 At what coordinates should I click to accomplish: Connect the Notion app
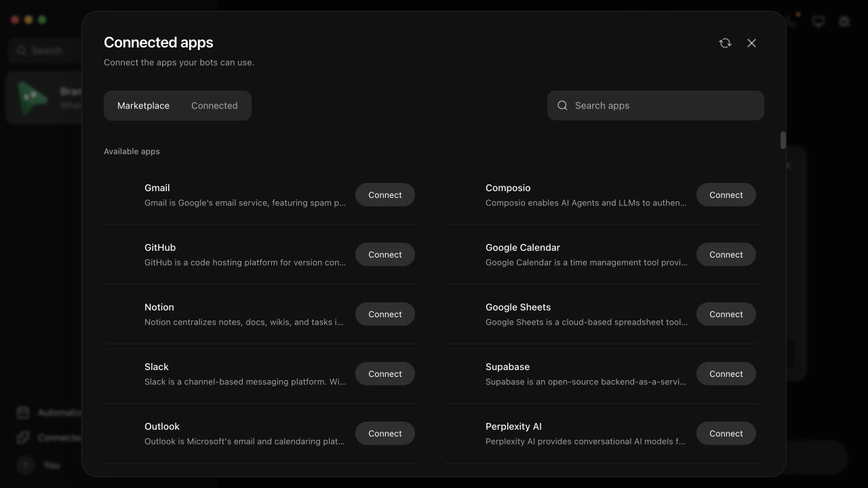coord(385,314)
